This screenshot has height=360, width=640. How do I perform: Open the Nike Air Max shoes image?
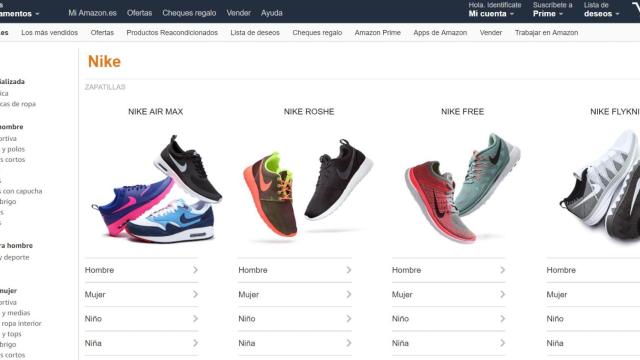[x=157, y=189]
